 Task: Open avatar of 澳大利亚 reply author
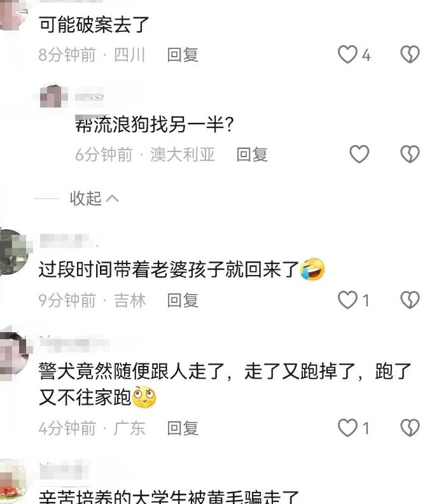click(52, 96)
